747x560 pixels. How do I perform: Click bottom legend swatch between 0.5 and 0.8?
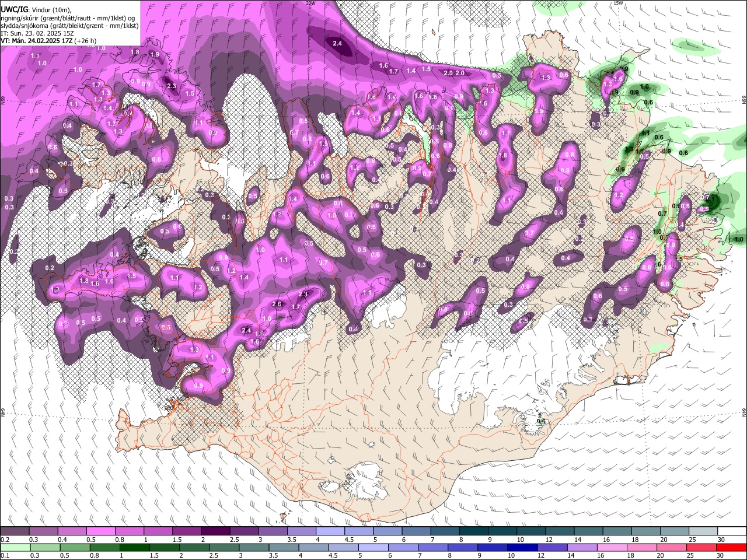(74, 548)
